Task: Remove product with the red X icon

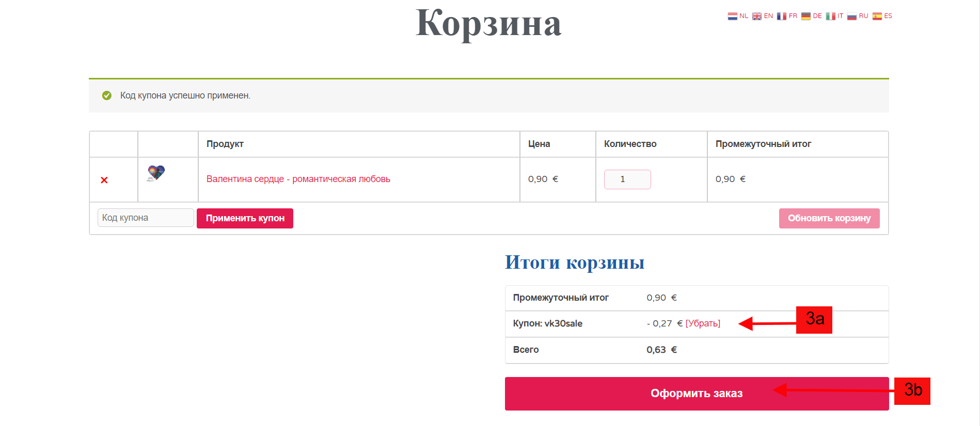Action: click(104, 180)
